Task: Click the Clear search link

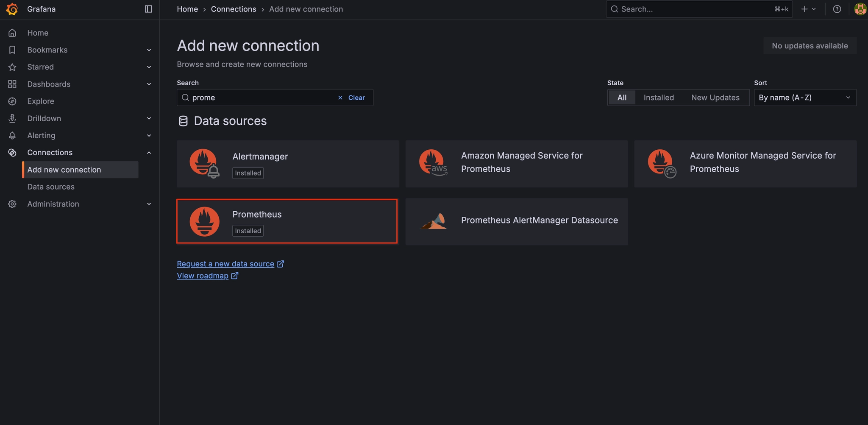Action: [356, 98]
